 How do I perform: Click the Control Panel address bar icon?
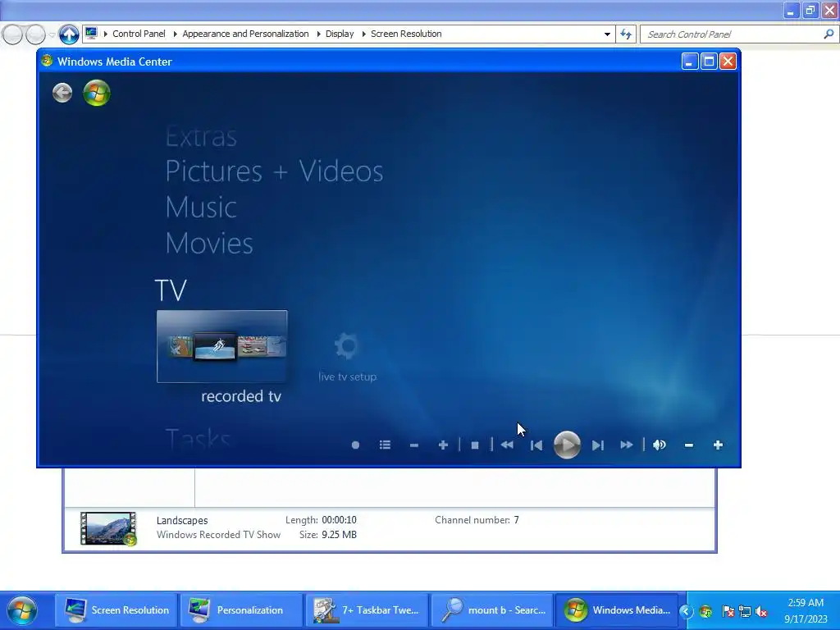tap(92, 34)
